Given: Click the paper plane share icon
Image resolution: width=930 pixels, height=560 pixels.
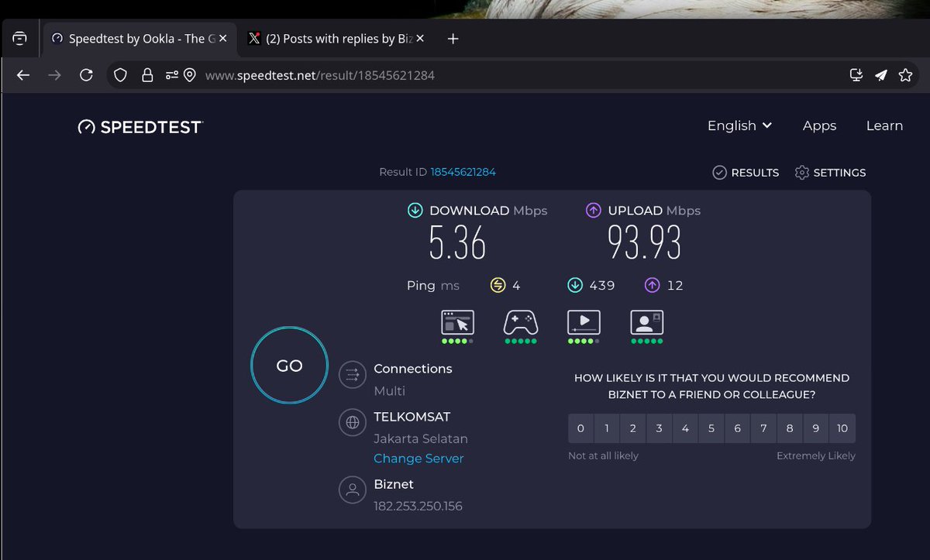Looking at the screenshot, I should pyautogui.click(x=880, y=75).
